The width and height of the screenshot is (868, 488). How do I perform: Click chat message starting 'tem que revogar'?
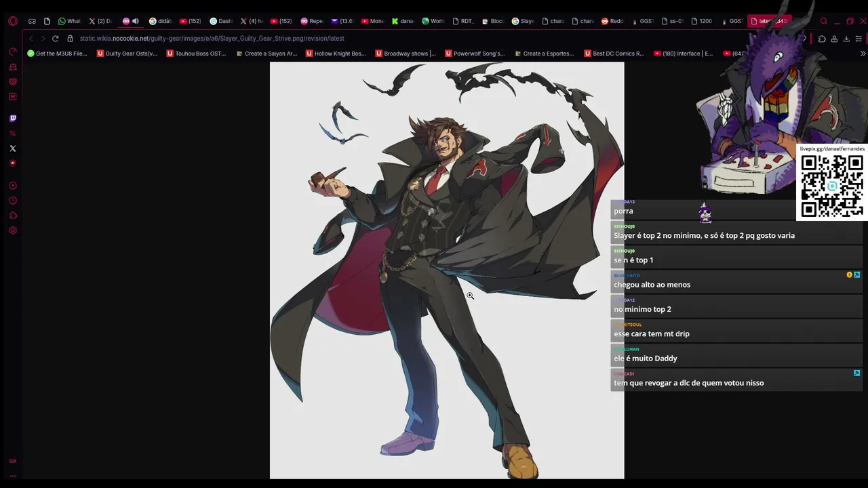(x=689, y=383)
